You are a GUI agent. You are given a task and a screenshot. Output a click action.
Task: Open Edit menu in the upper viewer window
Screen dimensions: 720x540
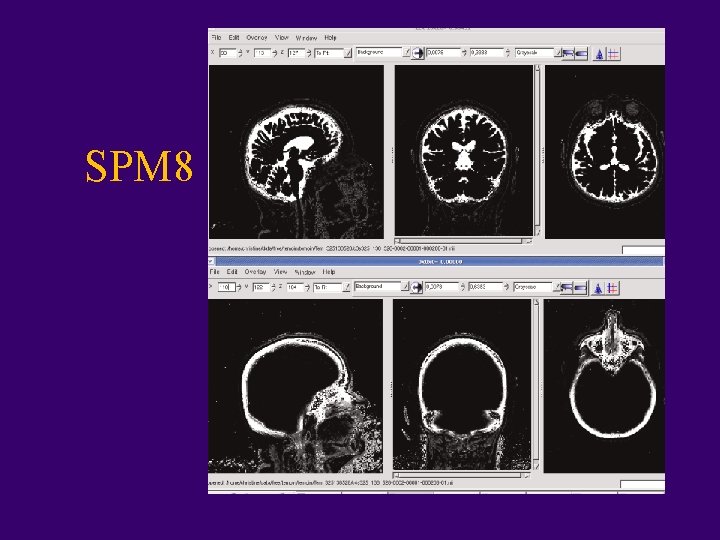234,38
